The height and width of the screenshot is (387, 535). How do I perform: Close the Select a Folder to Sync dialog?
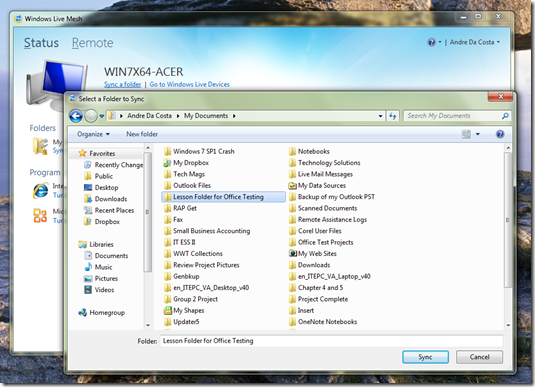[x=500, y=97]
